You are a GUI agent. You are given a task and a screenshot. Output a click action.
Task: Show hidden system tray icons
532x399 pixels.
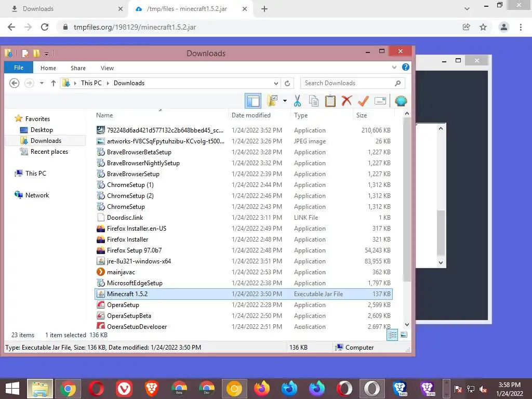pyautogui.click(x=446, y=389)
